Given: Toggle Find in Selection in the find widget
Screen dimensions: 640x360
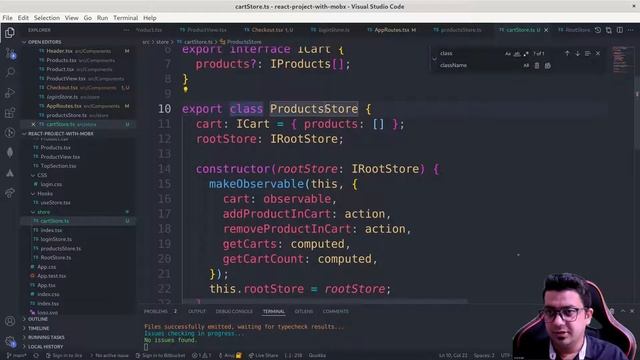Looking at the screenshot, I should (588, 53).
